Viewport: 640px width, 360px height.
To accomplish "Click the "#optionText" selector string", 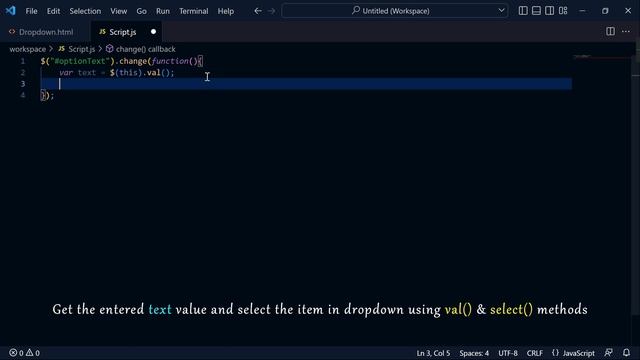I will click(x=80, y=61).
